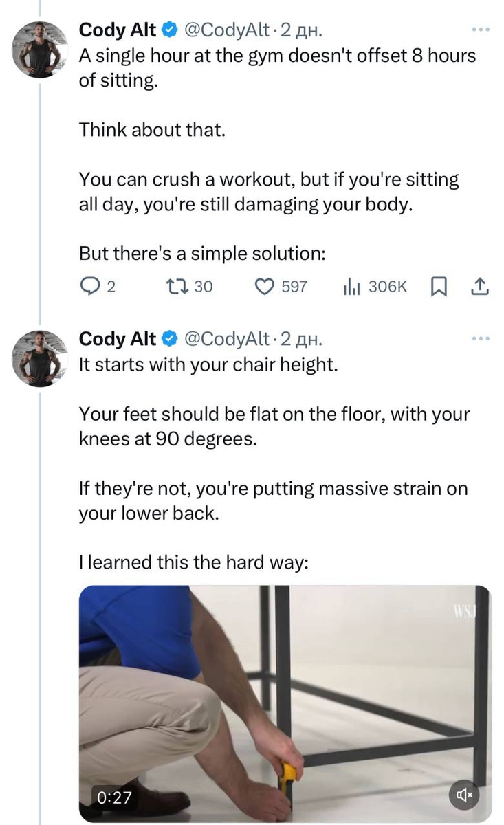Open more options on first tweet
The image size is (504, 825).
point(480,30)
